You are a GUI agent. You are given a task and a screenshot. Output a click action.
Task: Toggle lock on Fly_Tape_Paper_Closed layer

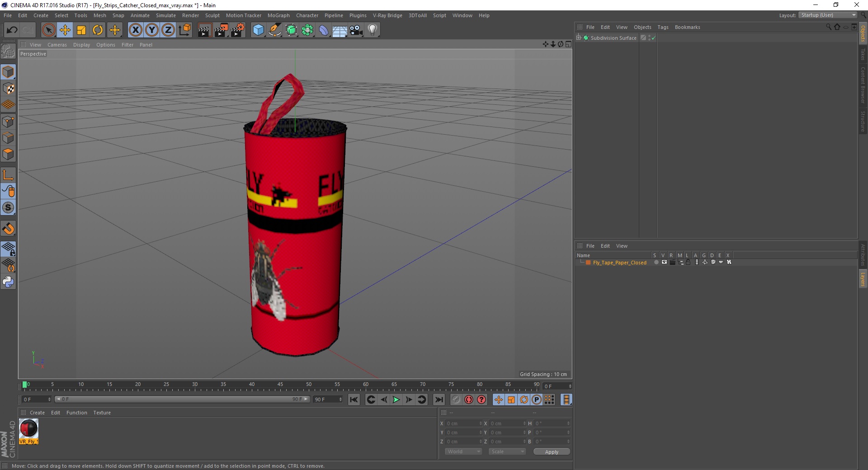688,263
